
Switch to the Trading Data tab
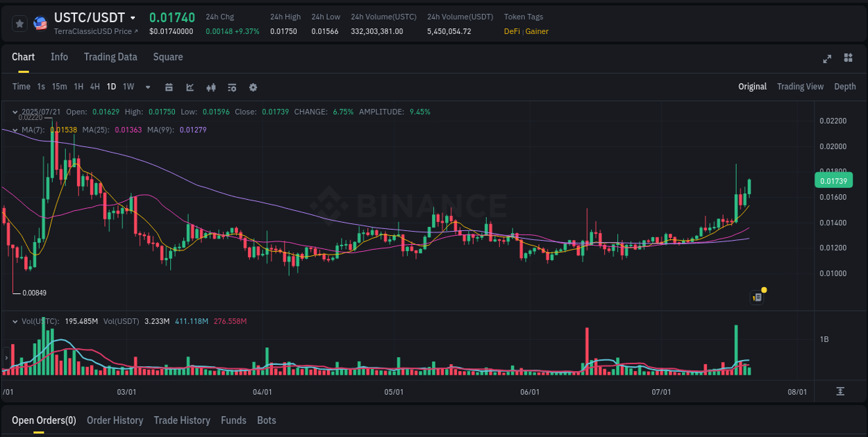tap(110, 57)
